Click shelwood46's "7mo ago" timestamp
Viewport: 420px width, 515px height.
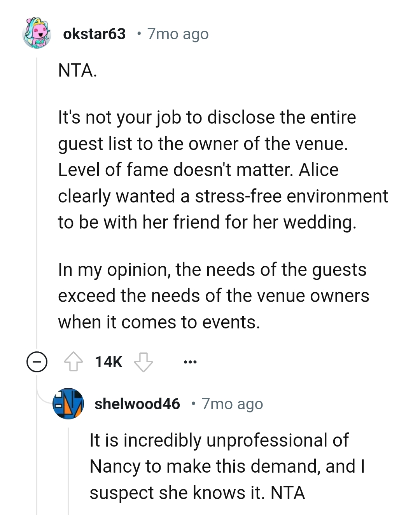[232, 404]
